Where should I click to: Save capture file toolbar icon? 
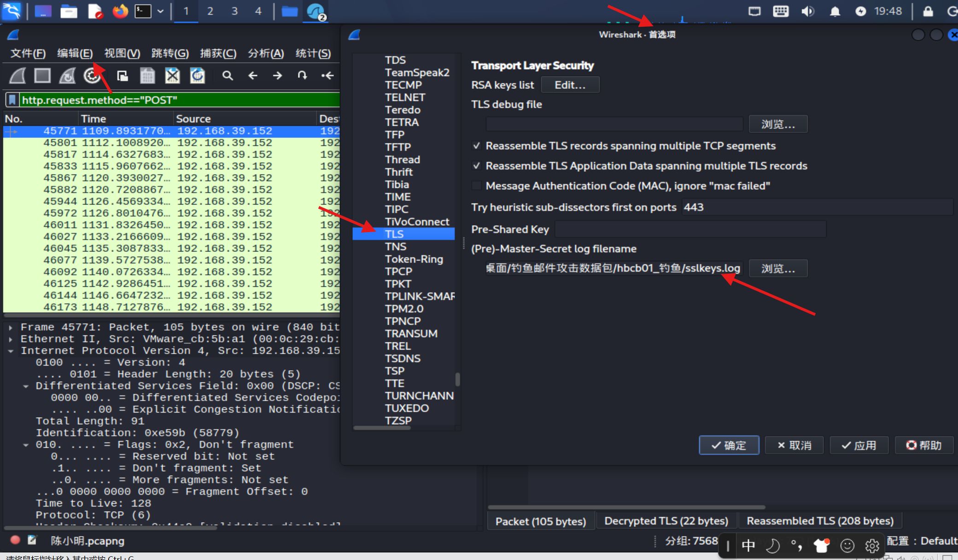[x=147, y=76]
